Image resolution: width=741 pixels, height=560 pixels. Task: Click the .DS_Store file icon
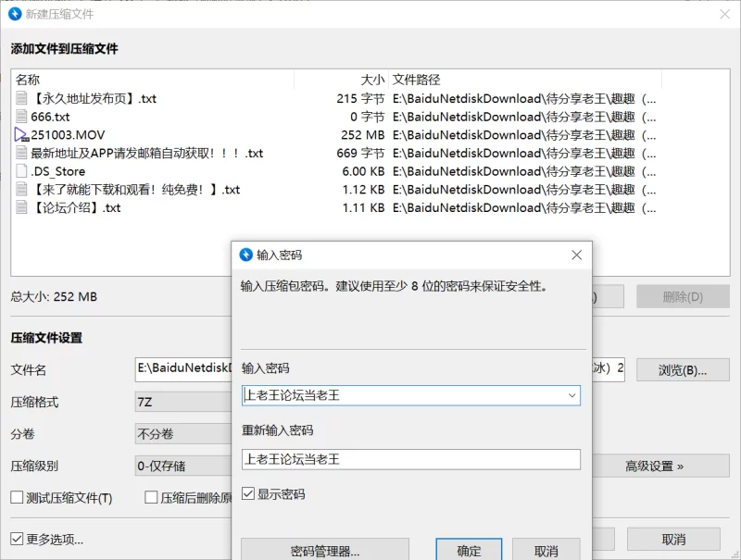point(22,171)
